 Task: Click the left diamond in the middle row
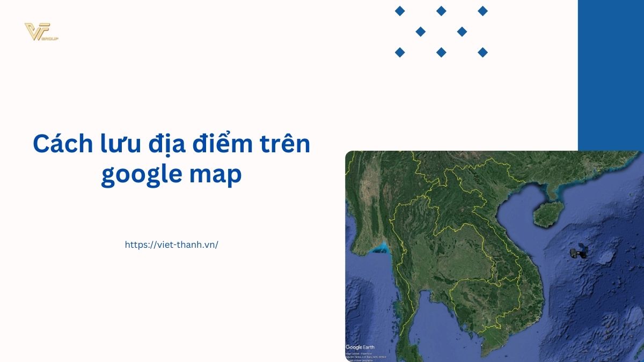(x=421, y=32)
